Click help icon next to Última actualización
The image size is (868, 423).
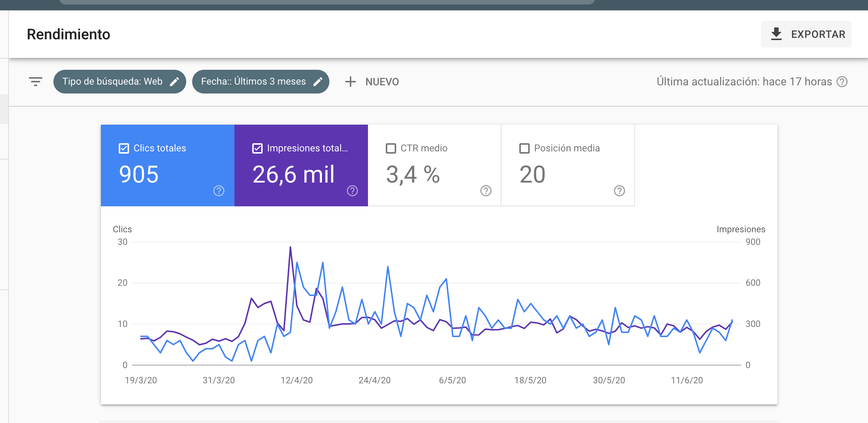842,82
